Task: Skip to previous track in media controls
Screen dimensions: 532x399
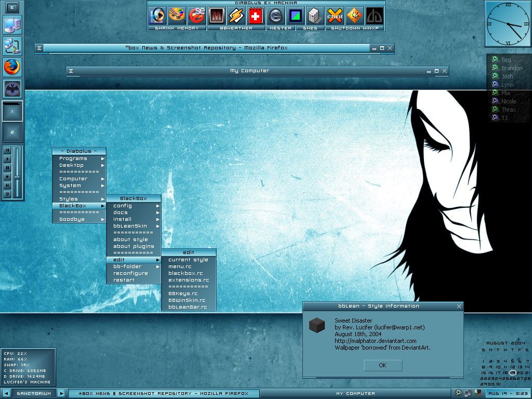Action: 7,150
